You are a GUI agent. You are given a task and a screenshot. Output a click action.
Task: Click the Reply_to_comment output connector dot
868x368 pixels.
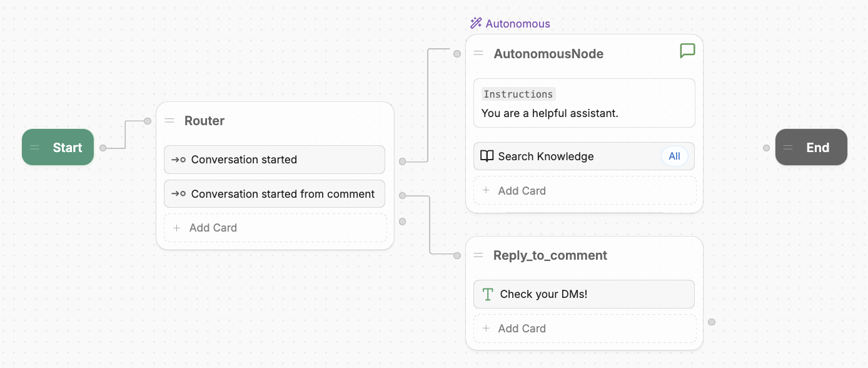click(712, 322)
